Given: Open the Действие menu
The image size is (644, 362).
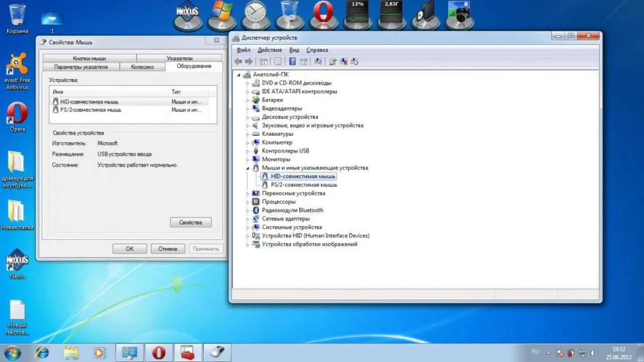Looking at the screenshot, I should pyautogui.click(x=269, y=50).
